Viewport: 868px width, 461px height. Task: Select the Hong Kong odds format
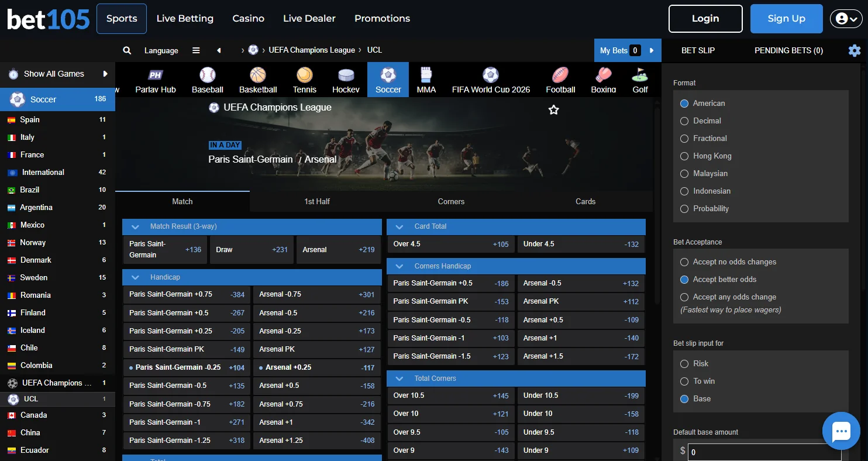(684, 156)
